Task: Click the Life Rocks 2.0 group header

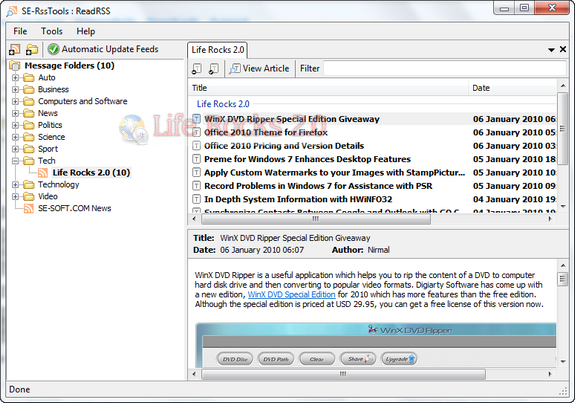Action: tap(223, 104)
